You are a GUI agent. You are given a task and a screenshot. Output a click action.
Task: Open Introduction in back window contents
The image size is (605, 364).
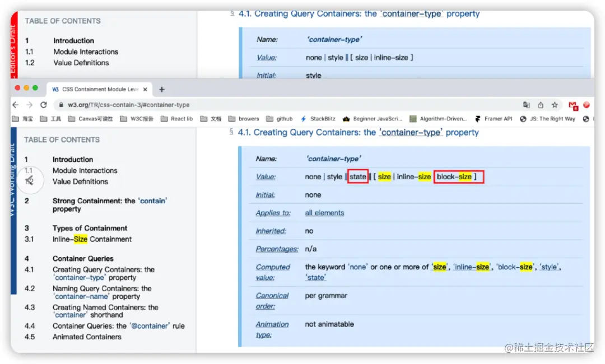pos(73,40)
